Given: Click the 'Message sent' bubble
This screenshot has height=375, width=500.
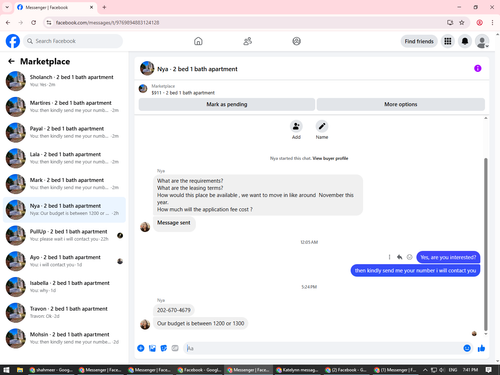Looking at the screenshot, I should click(x=174, y=223).
